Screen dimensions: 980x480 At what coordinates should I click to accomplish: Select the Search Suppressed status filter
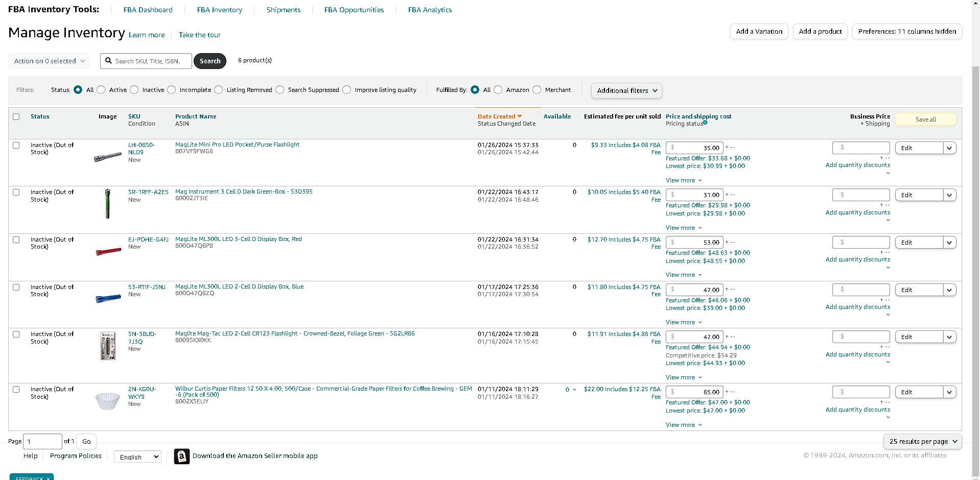click(280, 90)
